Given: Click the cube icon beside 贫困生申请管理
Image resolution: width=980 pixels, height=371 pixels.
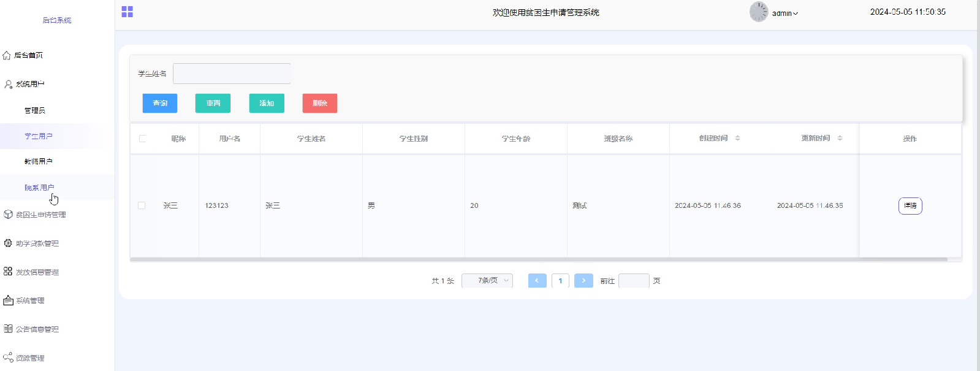Looking at the screenshot, I should click(x=8, y=215).
